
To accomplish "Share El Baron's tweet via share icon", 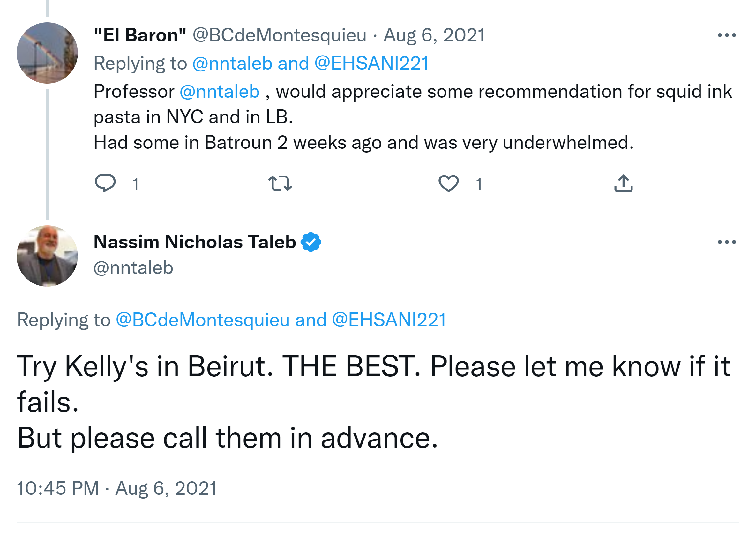I will point(623,183).
